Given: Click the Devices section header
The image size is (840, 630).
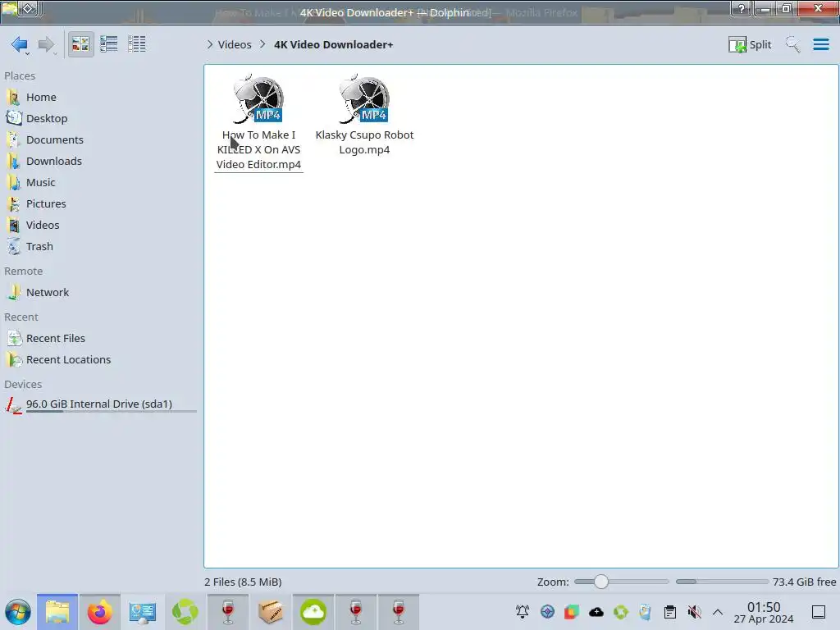Looking at the screenshot, I should (x=23, y=385).
